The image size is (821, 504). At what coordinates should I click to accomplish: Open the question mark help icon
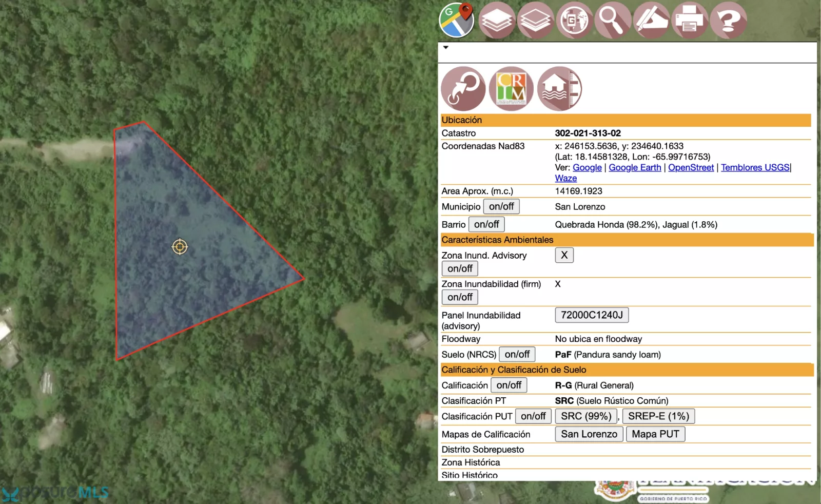(728, 21)
